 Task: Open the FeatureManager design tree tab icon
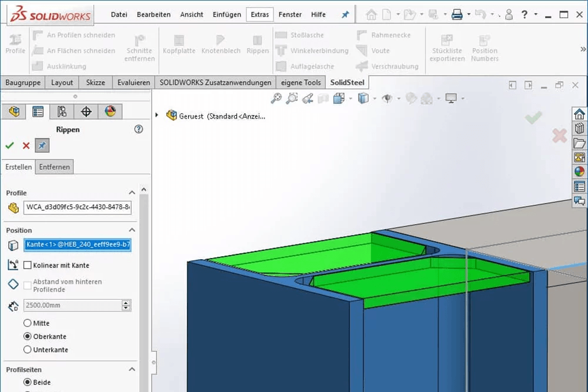tap(13, 110)
